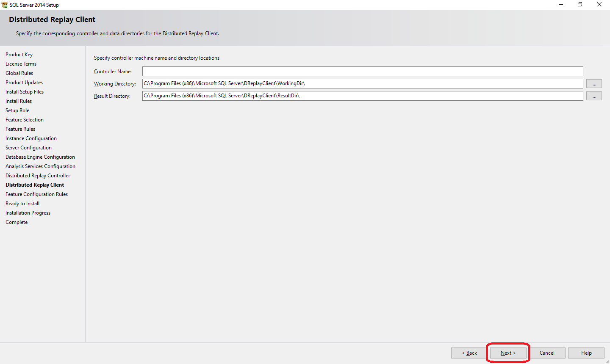The width and height of the screenshot is (610, 364).
Task: Click the Next button
Action: (x=508, y=353)
